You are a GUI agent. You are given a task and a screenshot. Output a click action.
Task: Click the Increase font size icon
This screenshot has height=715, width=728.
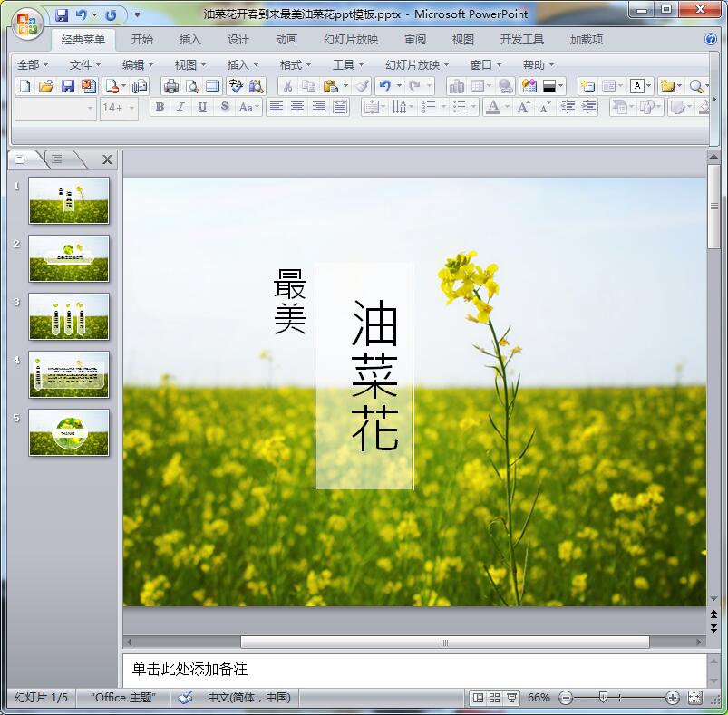(523, 107)
